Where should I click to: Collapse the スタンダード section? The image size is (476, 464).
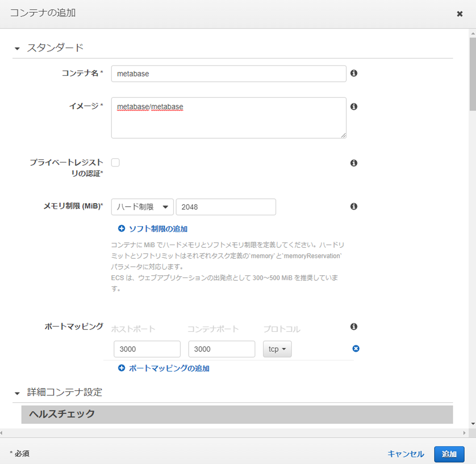click(x=17, y=49)
